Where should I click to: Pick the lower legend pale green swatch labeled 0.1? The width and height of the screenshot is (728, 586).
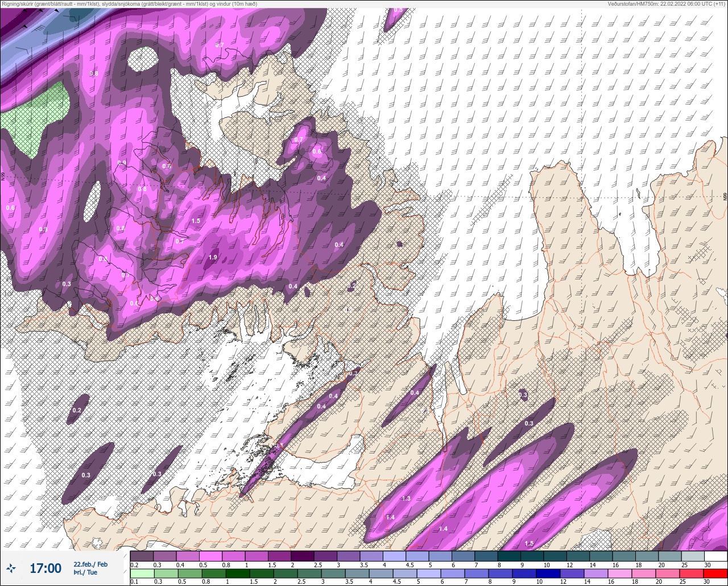click(142, 573)
